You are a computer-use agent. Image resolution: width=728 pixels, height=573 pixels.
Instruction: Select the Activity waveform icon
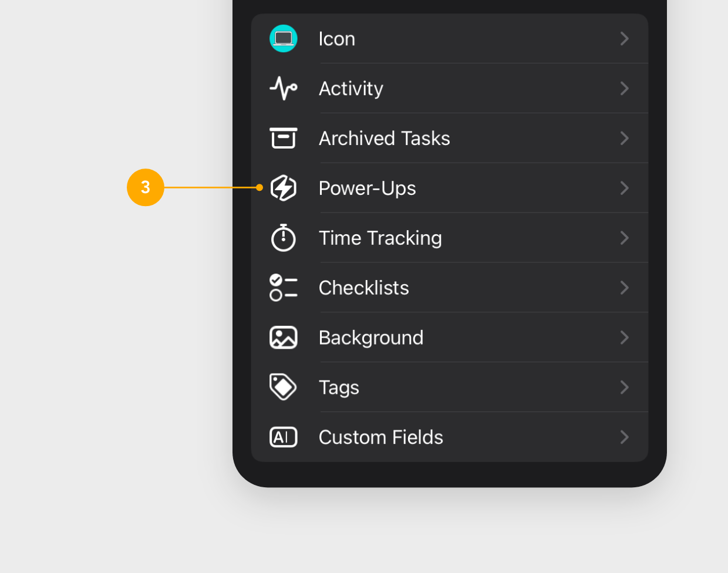(x=284, y=88)
